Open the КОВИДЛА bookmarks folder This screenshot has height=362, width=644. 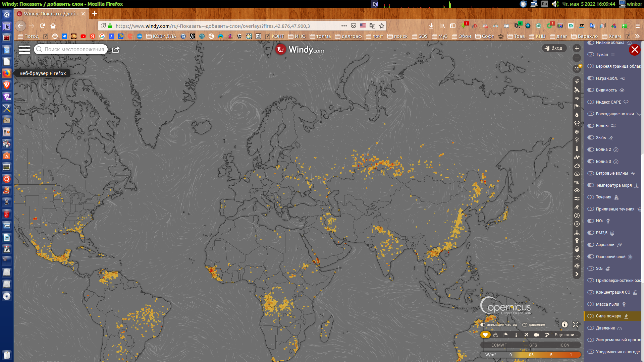pyautogui.click(x=161, y=36)
